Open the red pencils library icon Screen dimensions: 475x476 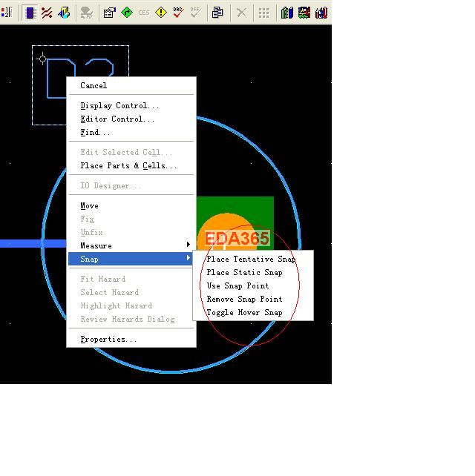click(x=321, y=13)
